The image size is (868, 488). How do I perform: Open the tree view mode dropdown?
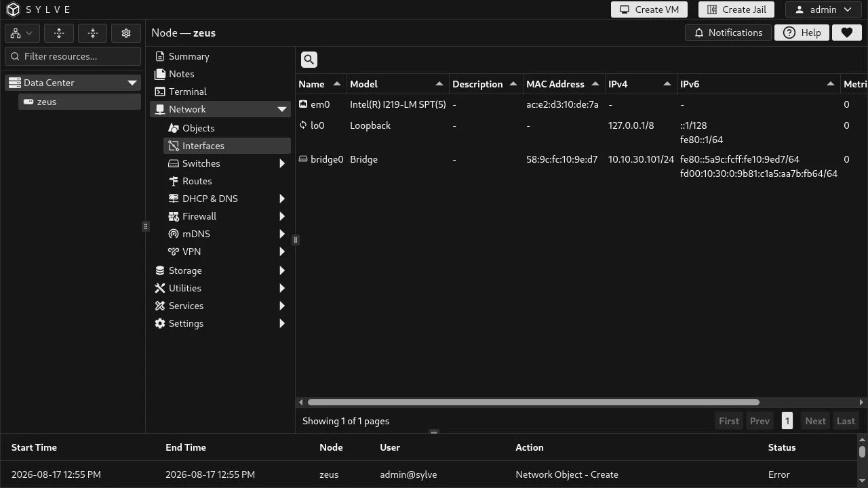coord(21,33)
